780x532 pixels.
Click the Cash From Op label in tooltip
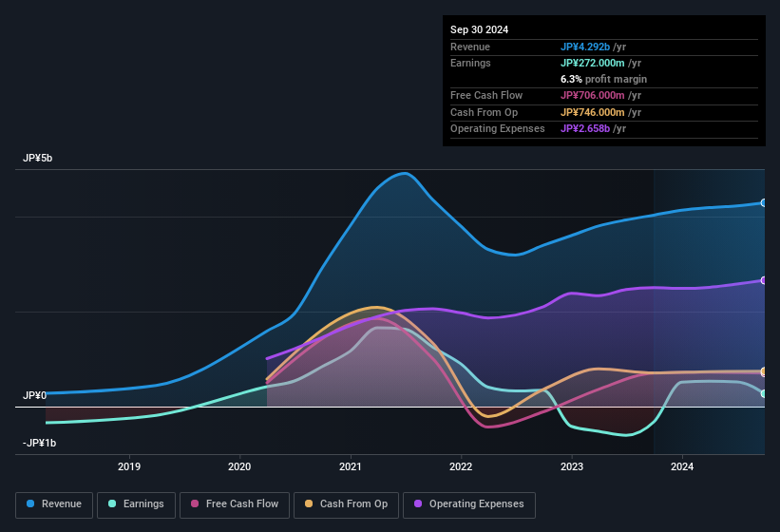(484, 112)
